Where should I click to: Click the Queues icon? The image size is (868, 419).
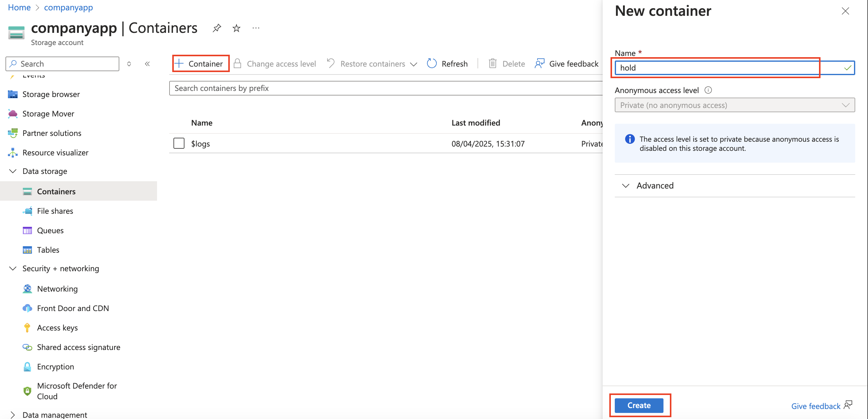[x=27, y=230]
